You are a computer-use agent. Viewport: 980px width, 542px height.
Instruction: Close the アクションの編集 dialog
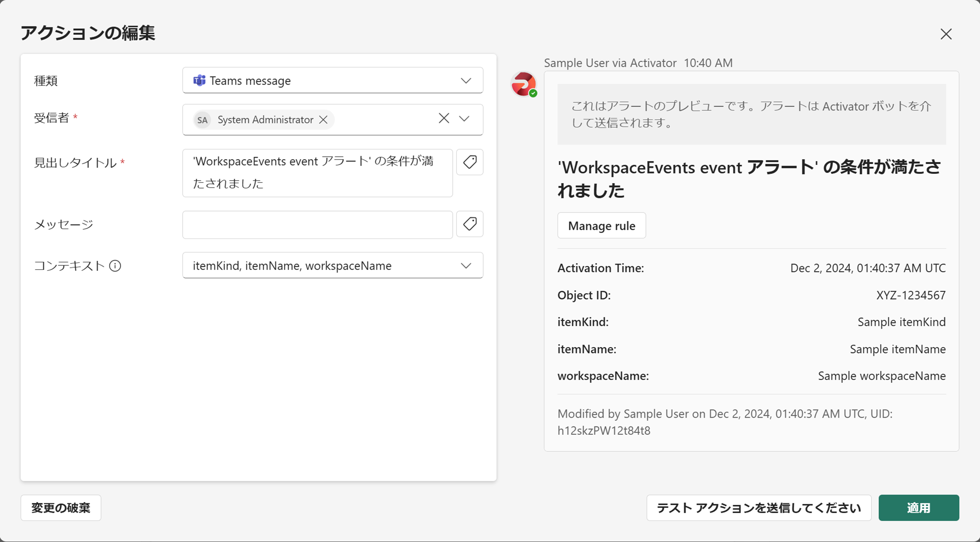coord(946,34)
